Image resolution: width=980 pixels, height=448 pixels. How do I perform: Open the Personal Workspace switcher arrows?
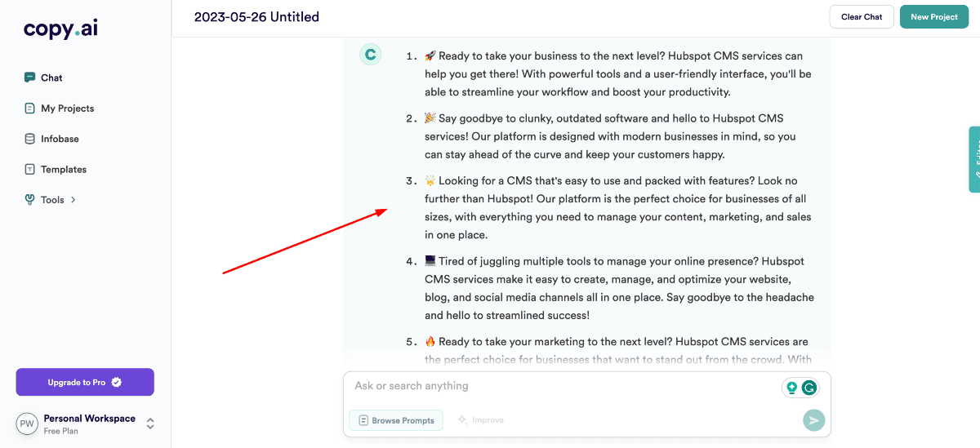(x=150, y=424)
